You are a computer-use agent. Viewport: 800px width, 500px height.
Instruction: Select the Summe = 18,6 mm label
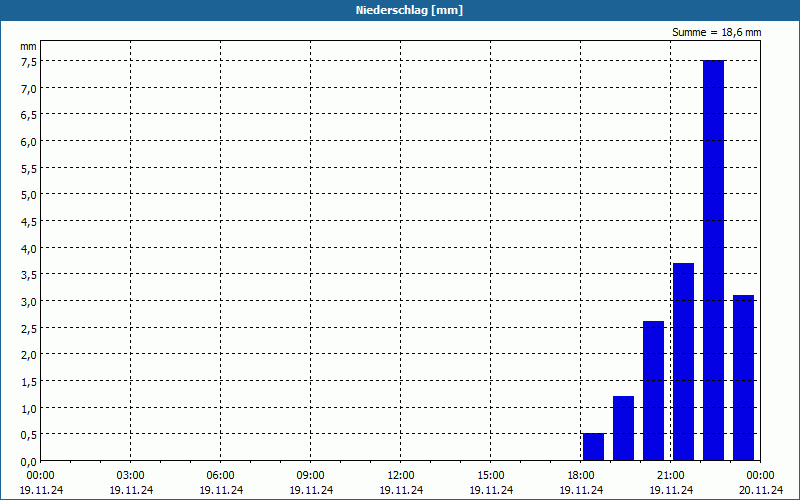point(716,33)
